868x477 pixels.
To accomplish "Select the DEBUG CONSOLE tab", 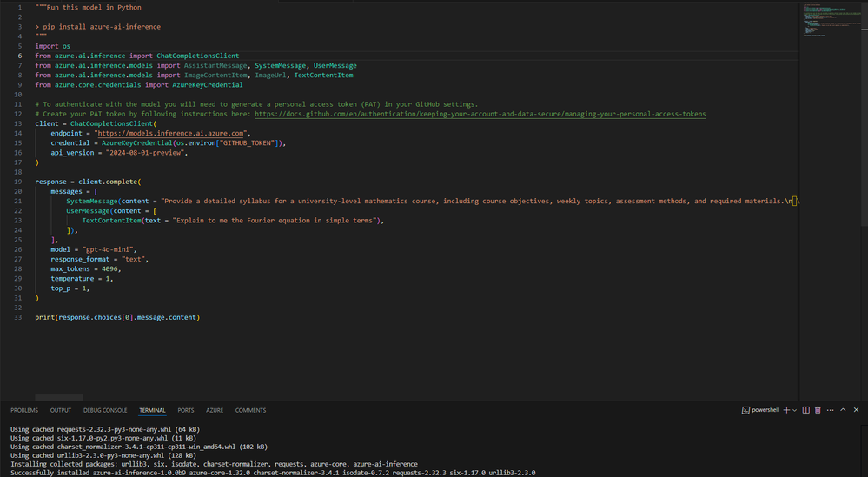I will [x=105, y=411].
